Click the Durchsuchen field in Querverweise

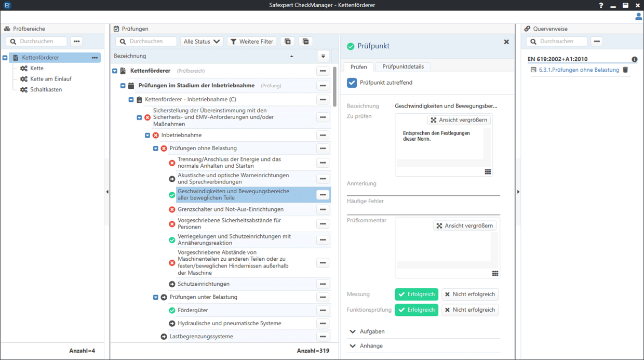click(557, 41)
